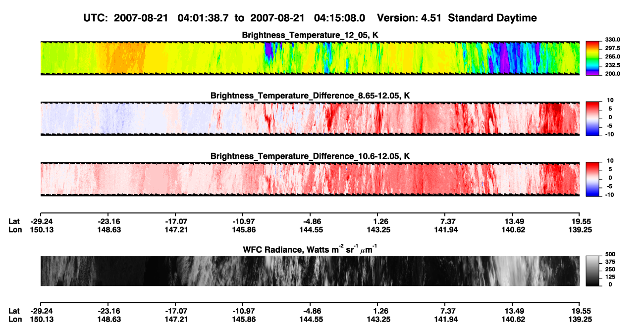
Task: Click longitude '145.86' under the WFC Radiance panel
Action: tap(243, 319)
